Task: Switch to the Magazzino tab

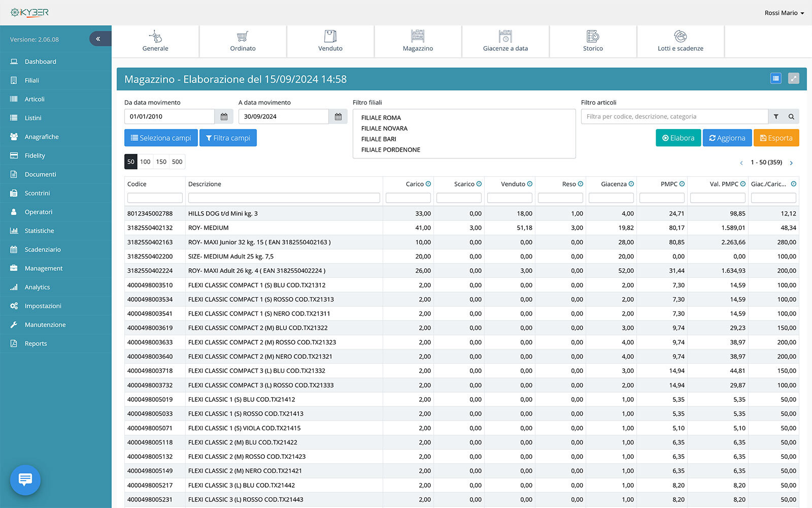Action: (418, 41)
